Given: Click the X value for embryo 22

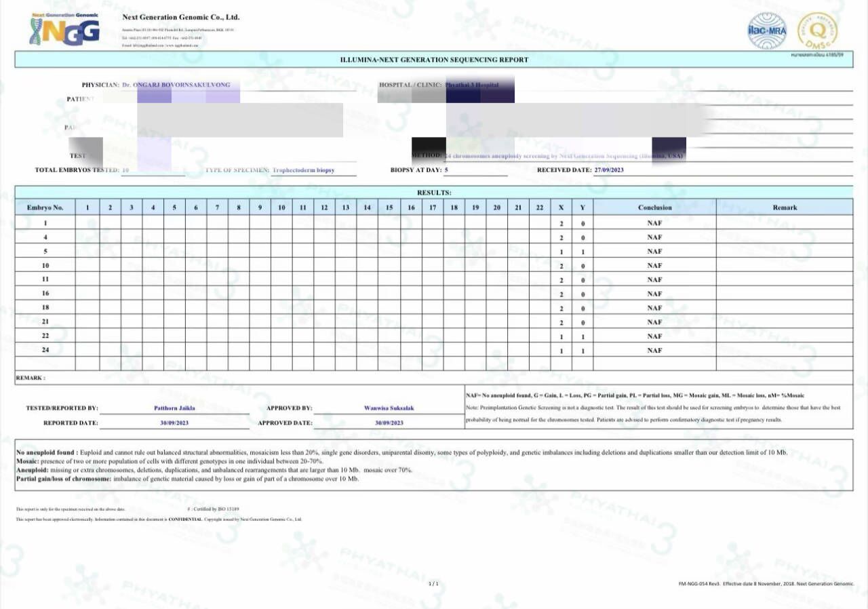Looking at the screenshot, I should 561,337.
